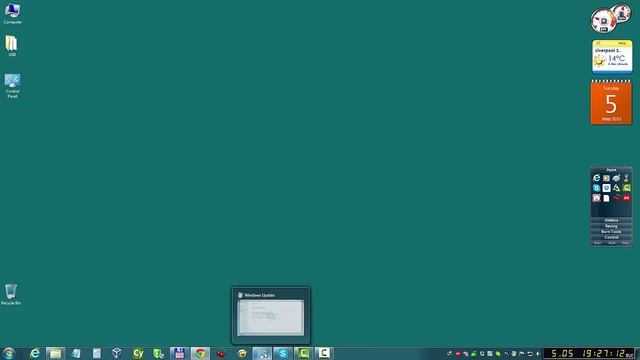Click the digital clock showing 19:27:12

589,353
